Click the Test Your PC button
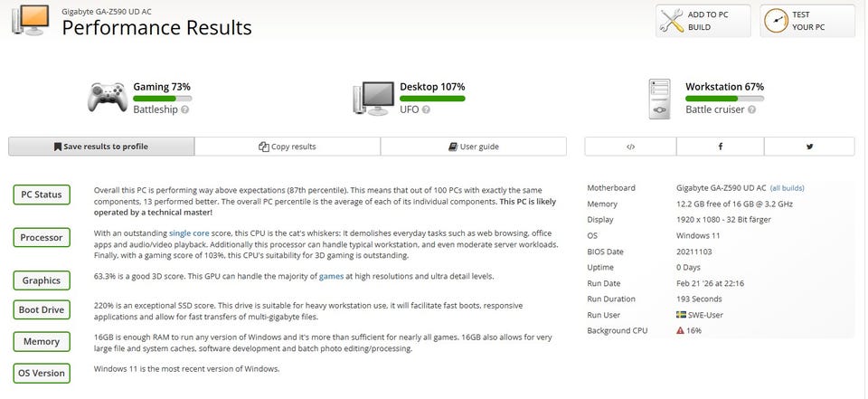 (x=807, y=21)
